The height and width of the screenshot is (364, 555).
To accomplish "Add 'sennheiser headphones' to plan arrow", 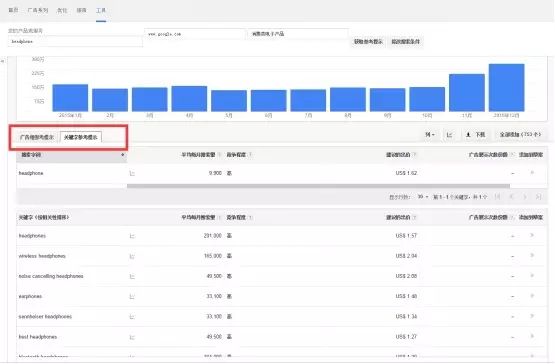I will [532, 316].
